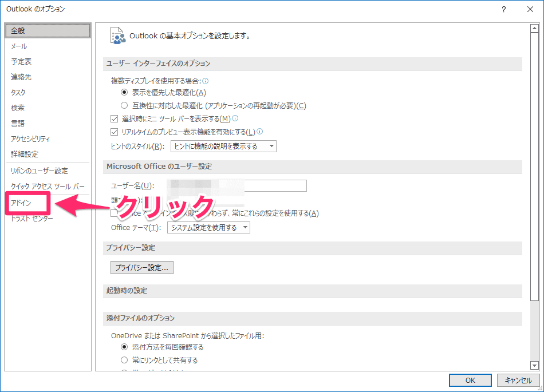Viewport: 544px width, 392px height.
Task: Click プライバシー設定 button
Action: (141, 267)
